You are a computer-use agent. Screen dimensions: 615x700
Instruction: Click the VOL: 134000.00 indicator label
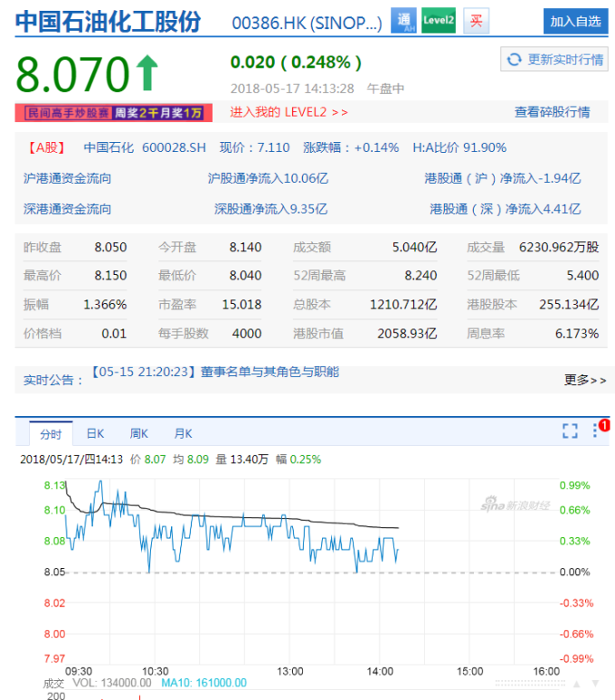coord(111,683)
